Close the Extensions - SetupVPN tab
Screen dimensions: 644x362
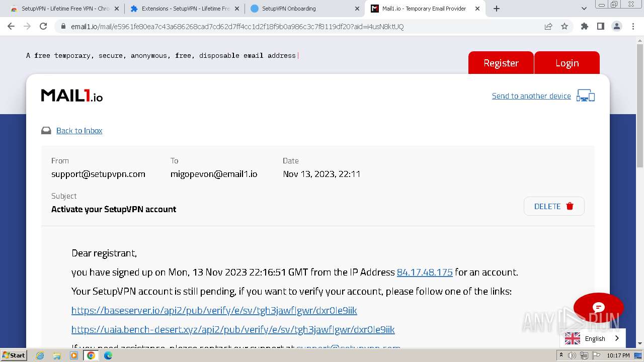pyautogui.click(x=237, y=9)
